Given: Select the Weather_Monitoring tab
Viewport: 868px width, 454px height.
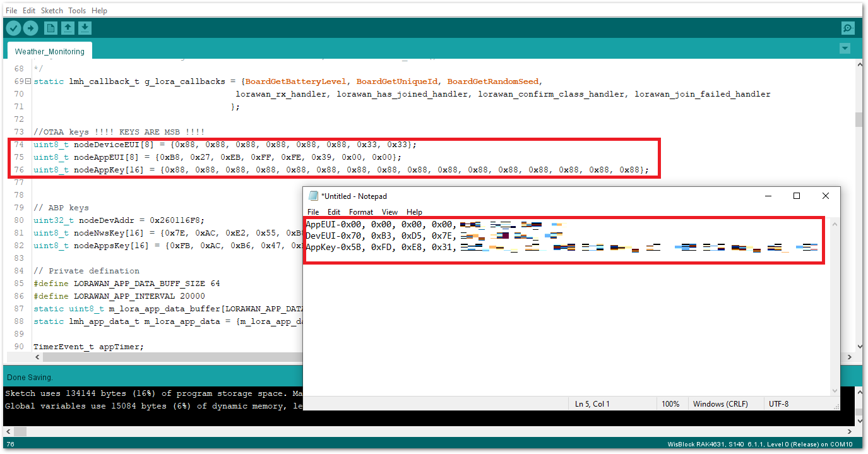Looking at the screenshot, I should [x=49, y=51].
